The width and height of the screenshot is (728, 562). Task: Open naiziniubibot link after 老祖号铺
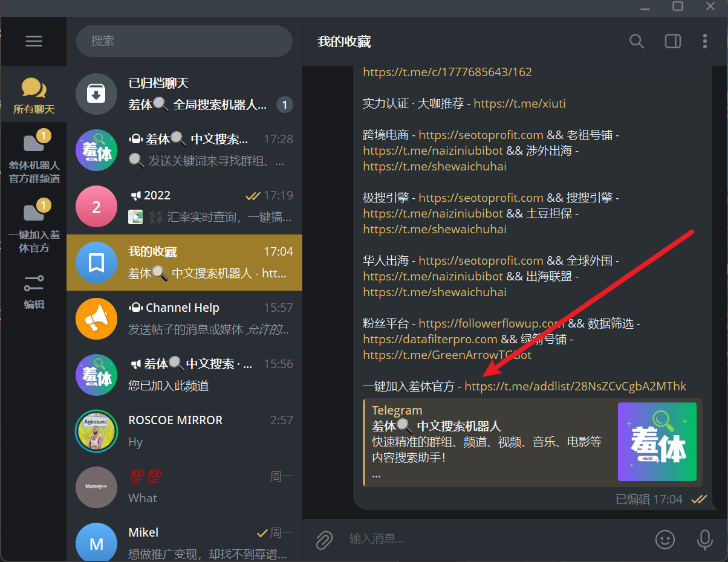click(433, 150)
